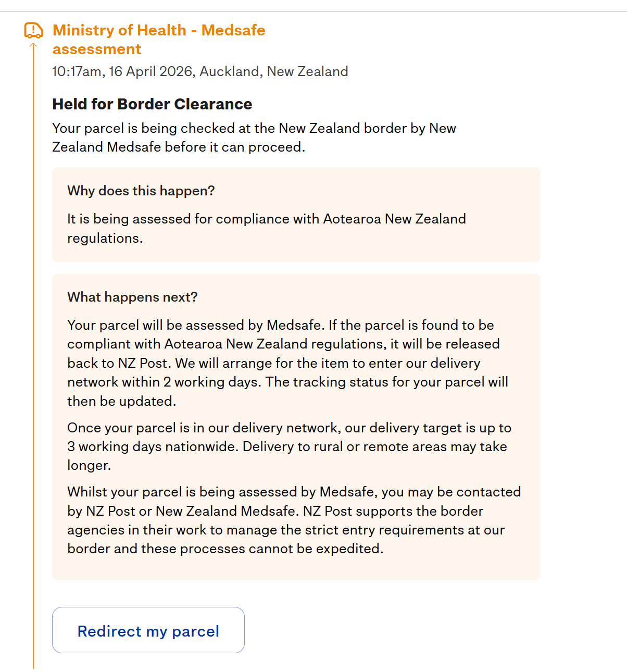Click the word assessment in the orange heading

coord(97,49)
